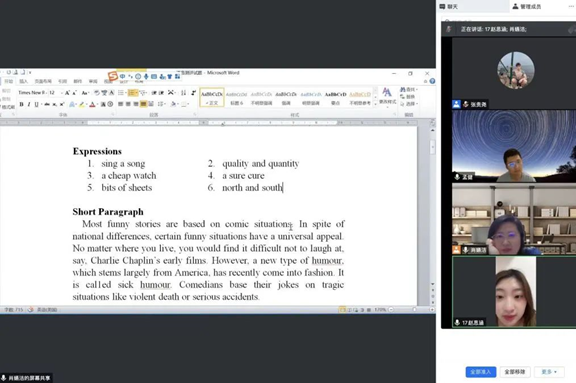
Task: Click the numbered list icon
Action: click(x=132, y=93)
